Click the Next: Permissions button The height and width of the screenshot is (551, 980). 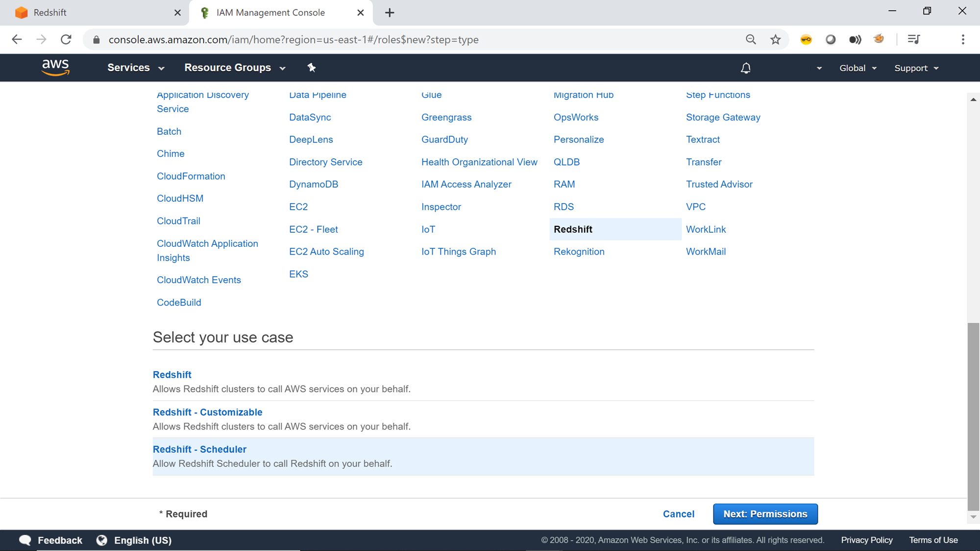pos(765,514)
